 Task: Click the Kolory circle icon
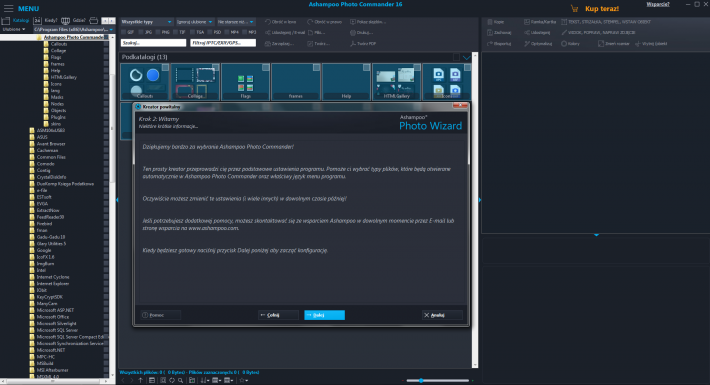(564, 44)
